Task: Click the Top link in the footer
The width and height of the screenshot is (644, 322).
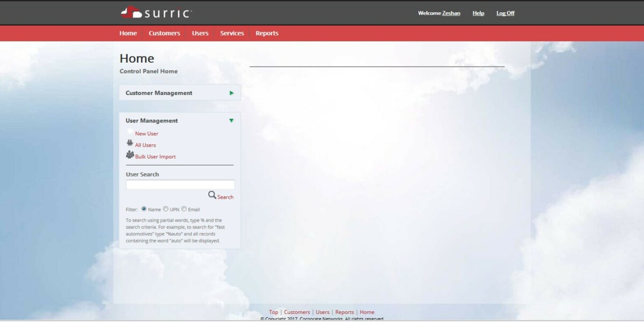Action: (x=273, y=312)
